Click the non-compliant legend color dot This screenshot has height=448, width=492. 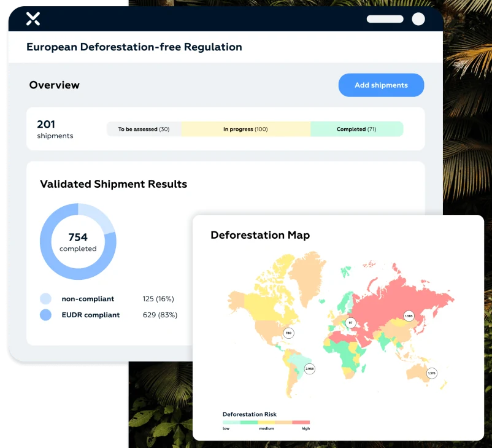pos(46,298)
